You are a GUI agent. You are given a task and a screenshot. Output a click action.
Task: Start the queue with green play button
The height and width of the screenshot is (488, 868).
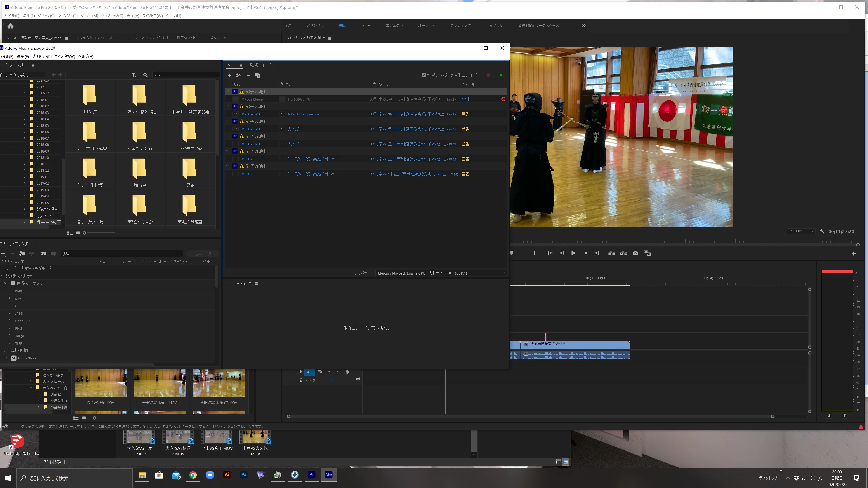(501, 75)
